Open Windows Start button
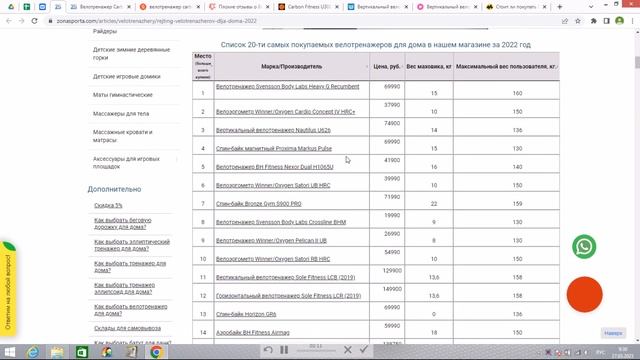This screenshot has width=640, height=360. click(9, 352)
